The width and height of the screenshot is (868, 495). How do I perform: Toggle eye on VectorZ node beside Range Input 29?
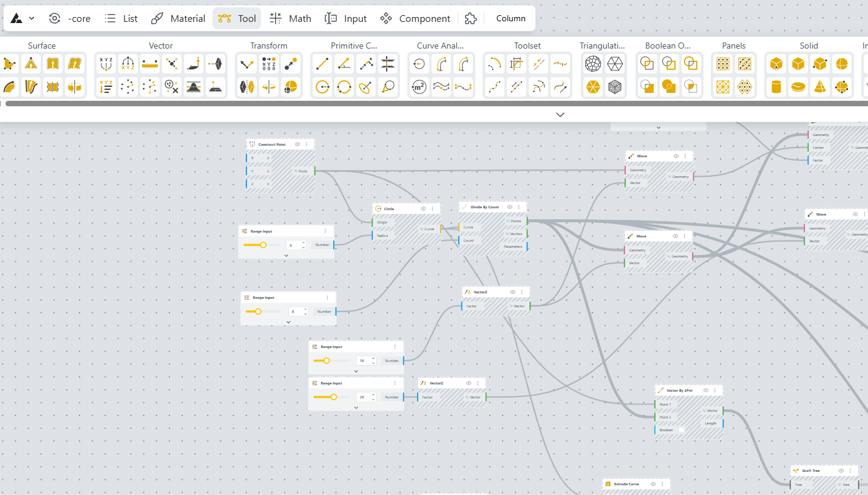click(x=469, y=383)
